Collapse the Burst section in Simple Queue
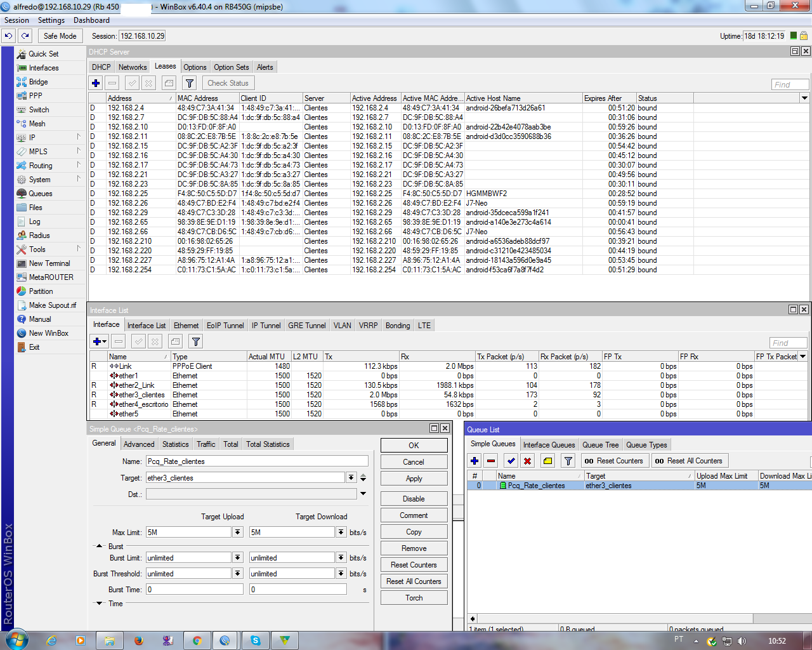 click(x=100, y=546)
